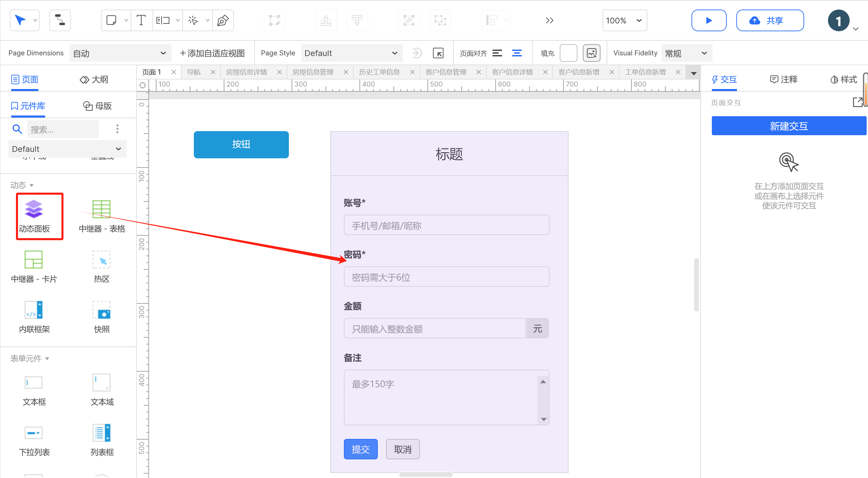Click the 共享 share button
The image size is (868, 478).
pos(770,20)
